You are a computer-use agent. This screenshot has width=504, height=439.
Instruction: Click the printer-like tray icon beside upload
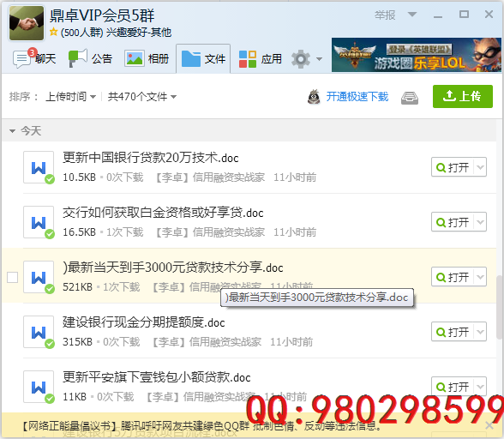point(410,98)
